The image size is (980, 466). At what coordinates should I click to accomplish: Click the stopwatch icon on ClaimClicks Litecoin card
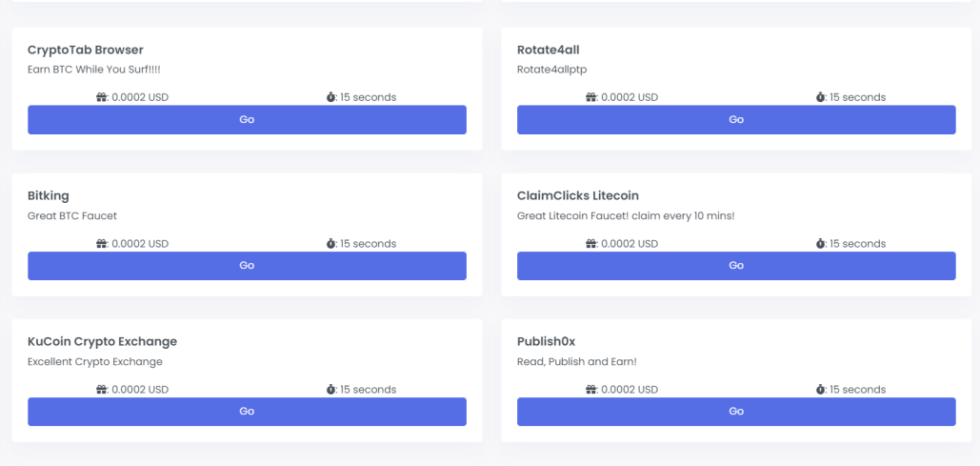click(x=820, y=243)
